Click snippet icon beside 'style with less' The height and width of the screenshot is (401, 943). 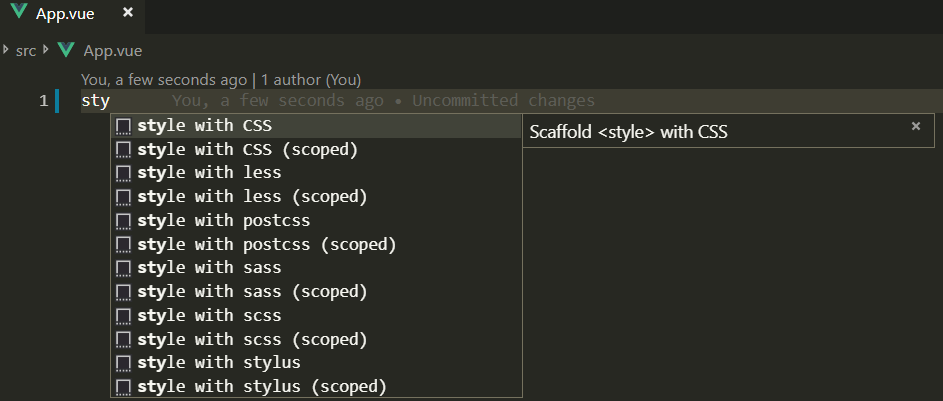[124, 173]
